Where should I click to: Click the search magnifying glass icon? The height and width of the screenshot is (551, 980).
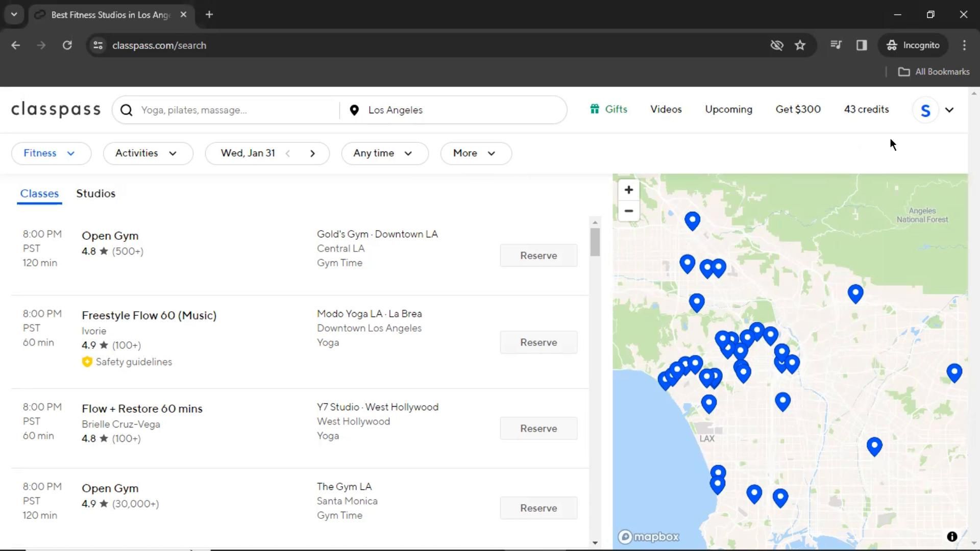point(127,110)
